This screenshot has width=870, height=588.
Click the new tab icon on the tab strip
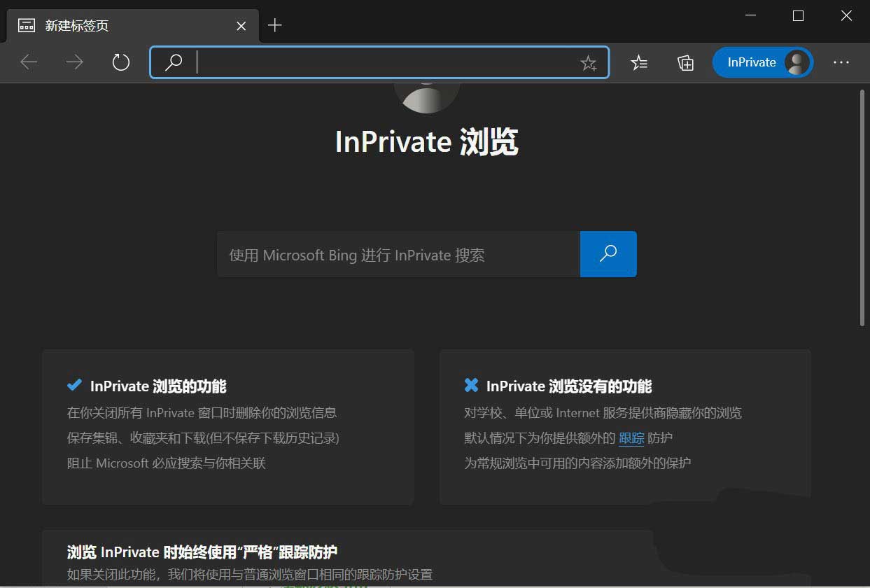tap(274, 25)
